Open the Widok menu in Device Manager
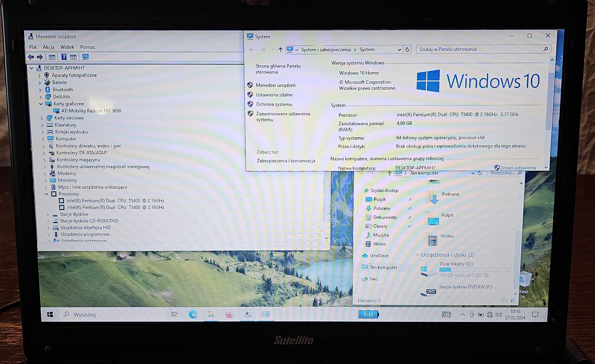This screenshot has height=364, width=595. (67, 47)
